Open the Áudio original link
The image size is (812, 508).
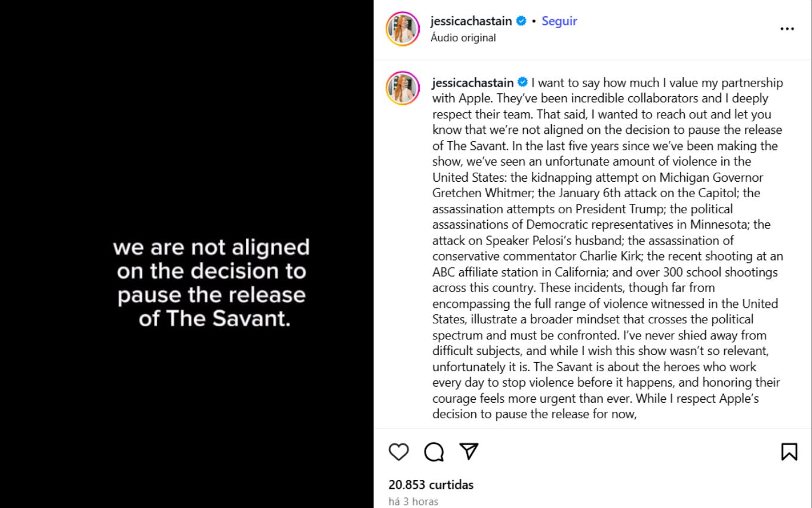tap(463, 38)
